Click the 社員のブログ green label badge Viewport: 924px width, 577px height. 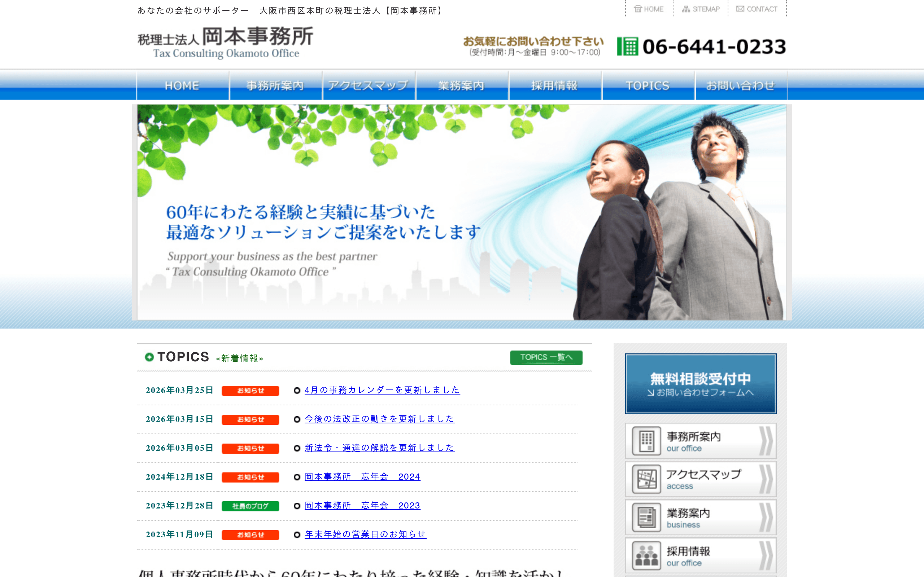tap(250, 506)
